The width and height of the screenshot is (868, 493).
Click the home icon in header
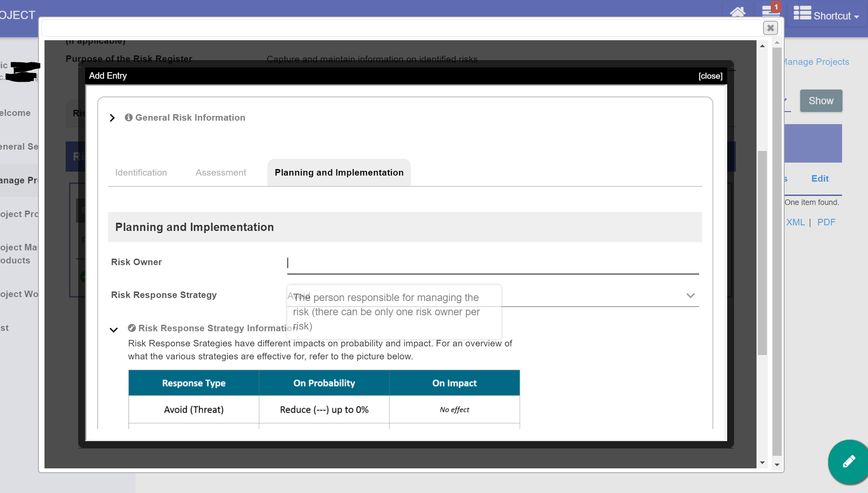click(738, 12)
